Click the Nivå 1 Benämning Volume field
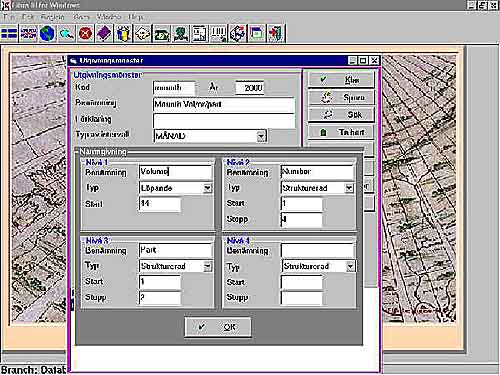The width and height of the screenshot is (500, 375). 175,172
